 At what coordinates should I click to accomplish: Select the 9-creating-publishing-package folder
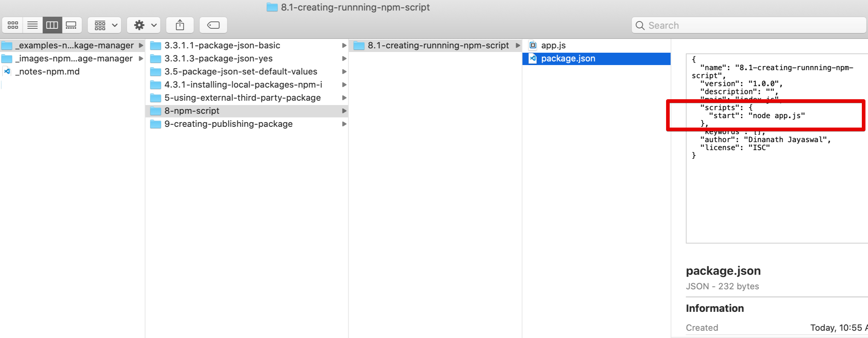point(228,124)
